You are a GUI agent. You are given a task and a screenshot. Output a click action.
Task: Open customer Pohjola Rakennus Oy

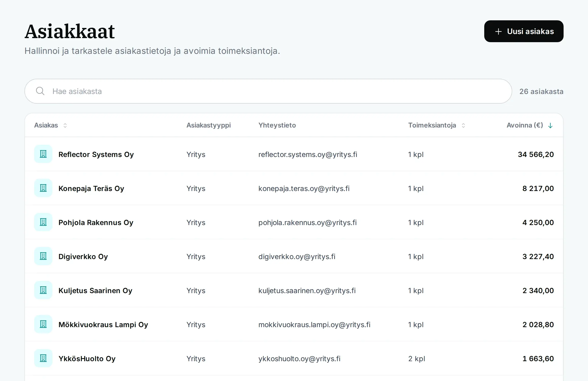pyautogui.click(x=96, y=223)
